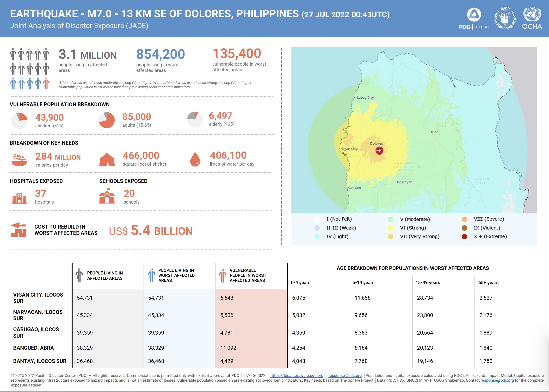Click the VII (Very Strong) legend swatch
The height and width of the screenshot is (392, 549).
pyautogui.click(x=390, y=236)
